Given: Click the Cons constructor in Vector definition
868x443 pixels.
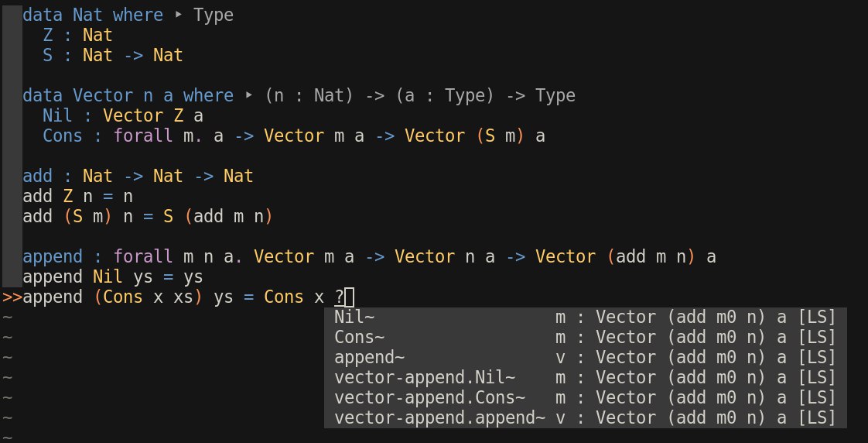Looking at the screenshot, I should pyautogui.click(x=63, y=136).
